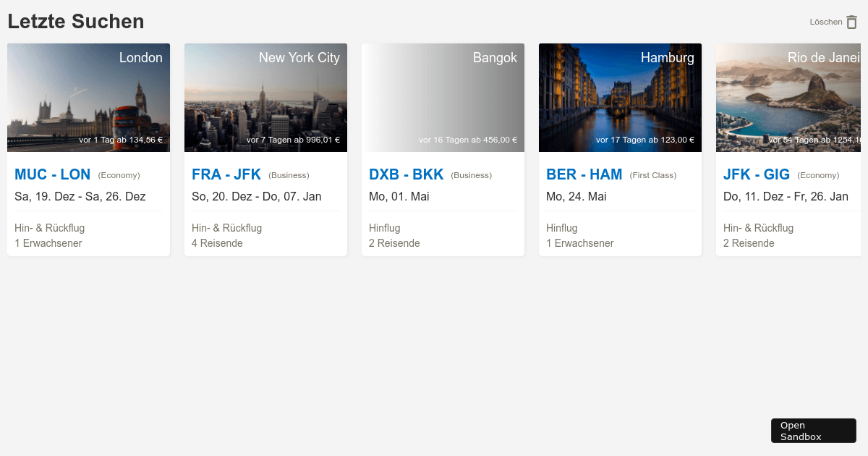This screenshot has width=868, height=456.
Task: Open the New York City image
Action: (x=265, y=98)
